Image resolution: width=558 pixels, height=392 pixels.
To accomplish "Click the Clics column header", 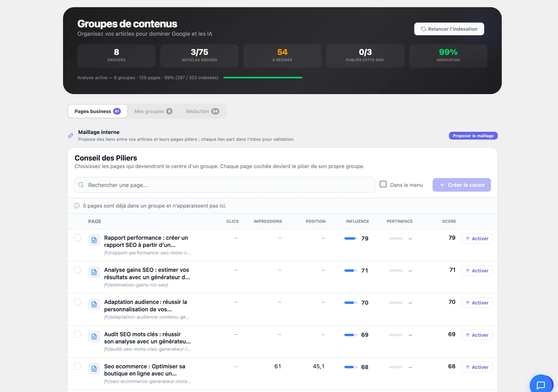I will [232, 221].
